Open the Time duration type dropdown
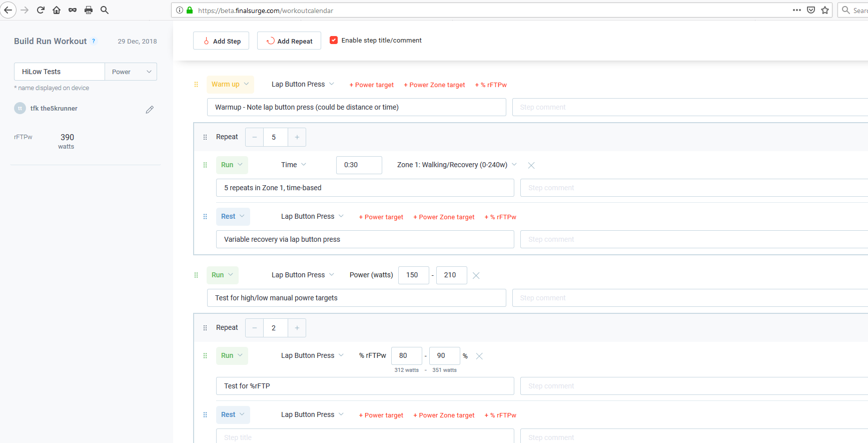This screenshot has width=868, height=443. 294,165
